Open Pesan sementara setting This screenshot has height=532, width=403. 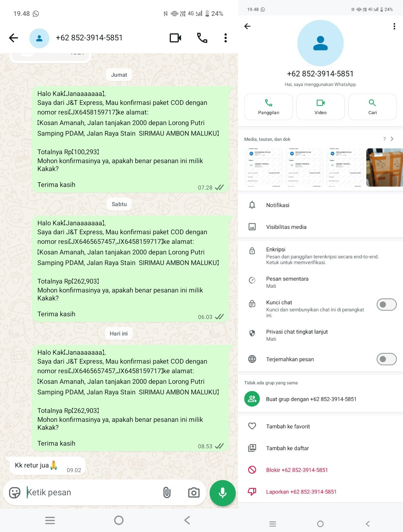click(x=320, y=282)
